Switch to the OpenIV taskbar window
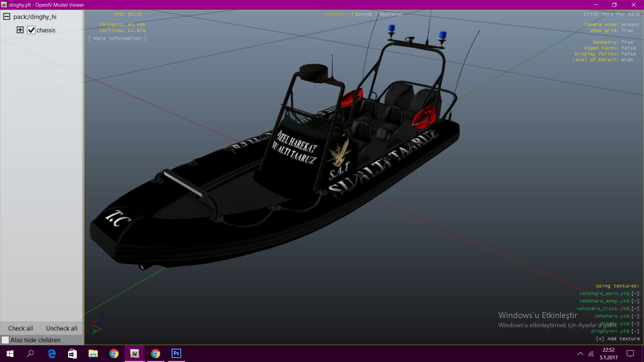Image resolution: width=644 pixels, height=362 pixels. point(135,354)
